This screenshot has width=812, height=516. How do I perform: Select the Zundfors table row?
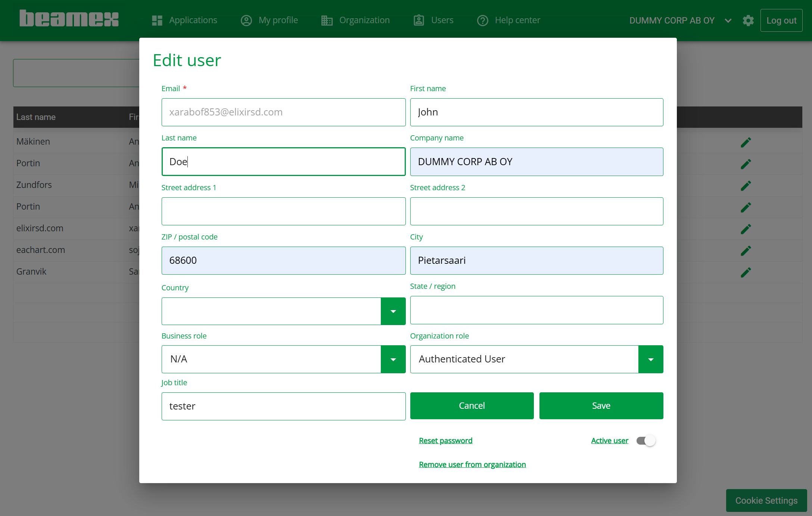(76, 185)
